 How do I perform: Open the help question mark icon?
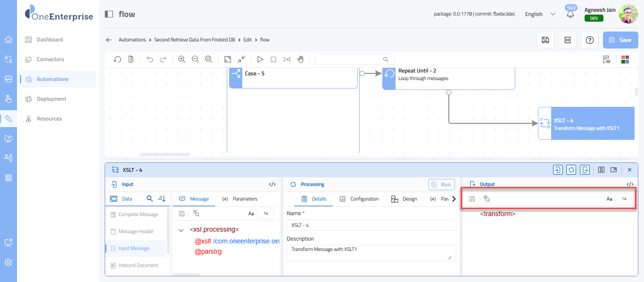(589, 40)
